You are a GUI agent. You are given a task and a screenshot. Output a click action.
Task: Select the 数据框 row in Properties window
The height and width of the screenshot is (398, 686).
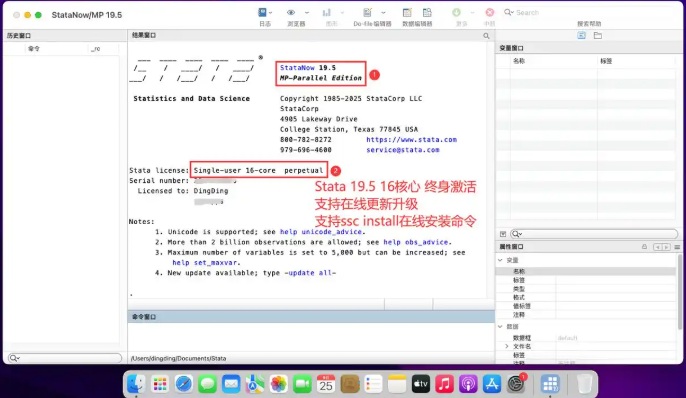click(586, 338)
